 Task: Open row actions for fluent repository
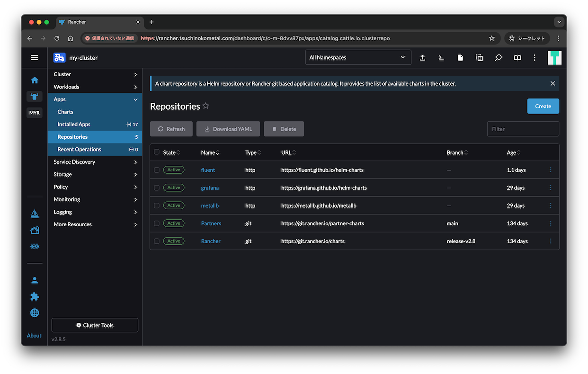[550, 170]
